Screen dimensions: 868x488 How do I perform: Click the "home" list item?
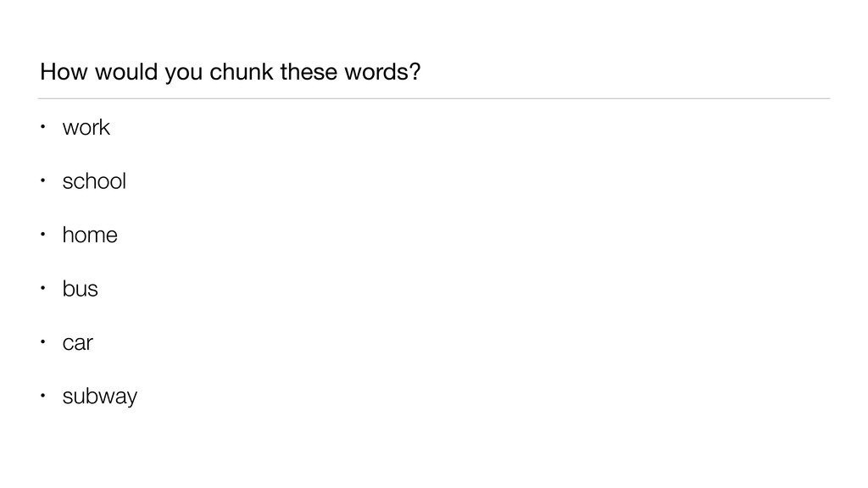pyautogui.click(x=90, y=236)
